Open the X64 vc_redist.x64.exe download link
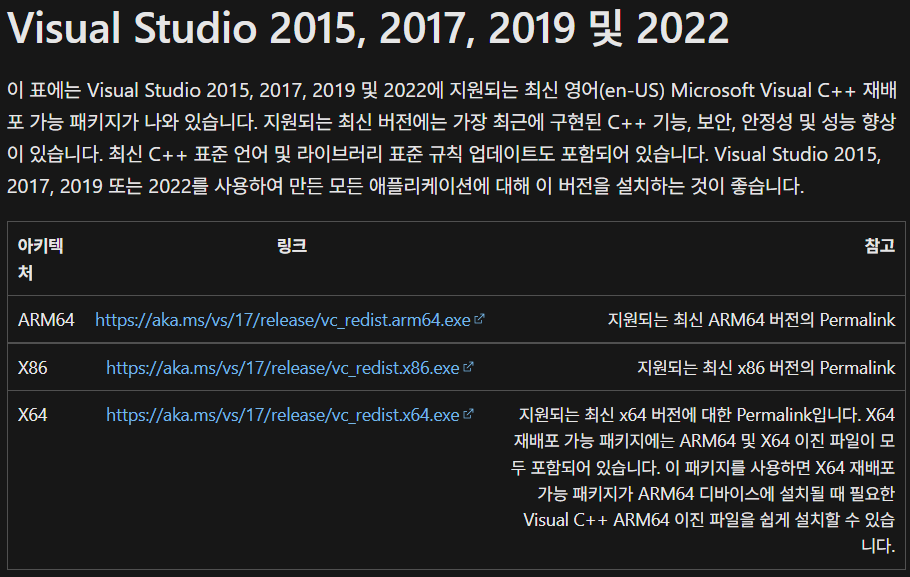 (283, 414)
